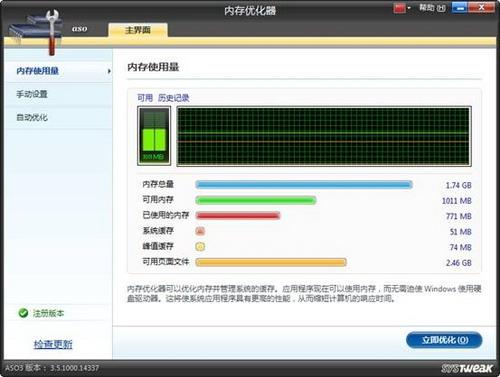Open 自动优化 in the sidebar
The height and width of the screenshot is (377, 500).
click(x=32, y=117)
